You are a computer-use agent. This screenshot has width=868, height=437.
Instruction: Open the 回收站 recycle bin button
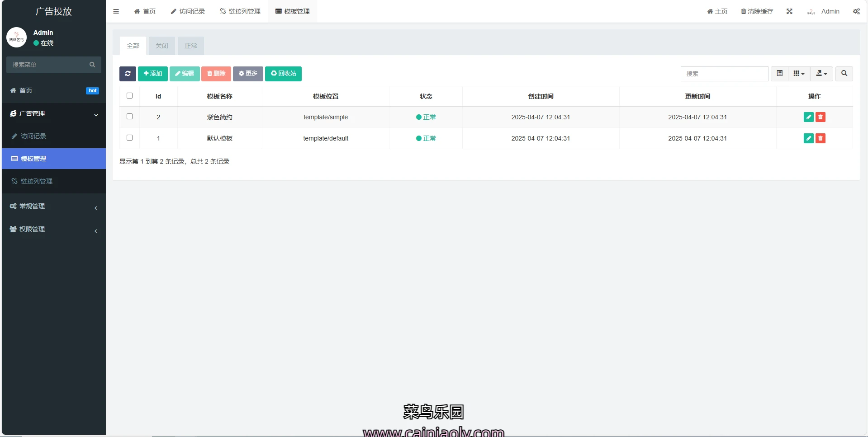[283, 74]
